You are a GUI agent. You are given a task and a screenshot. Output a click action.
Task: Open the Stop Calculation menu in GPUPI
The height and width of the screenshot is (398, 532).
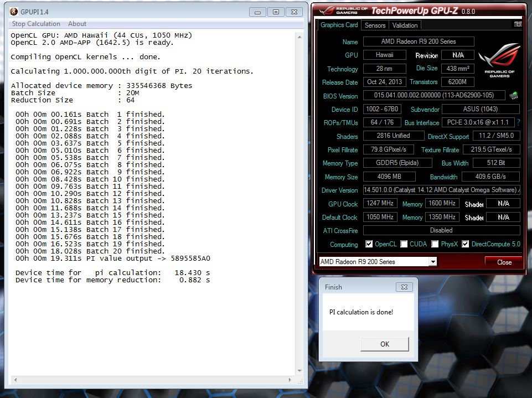point(36,24)
